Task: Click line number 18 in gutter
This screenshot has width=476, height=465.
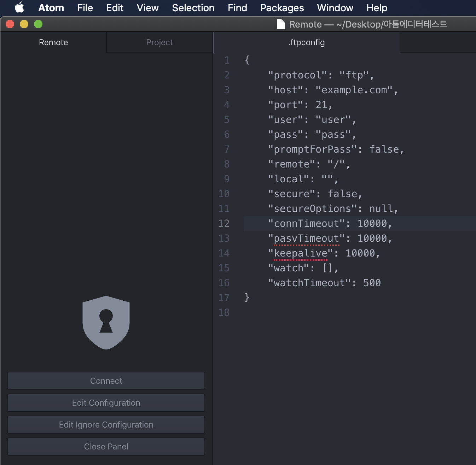Action: pyautogui.click(x=224, y=313)
